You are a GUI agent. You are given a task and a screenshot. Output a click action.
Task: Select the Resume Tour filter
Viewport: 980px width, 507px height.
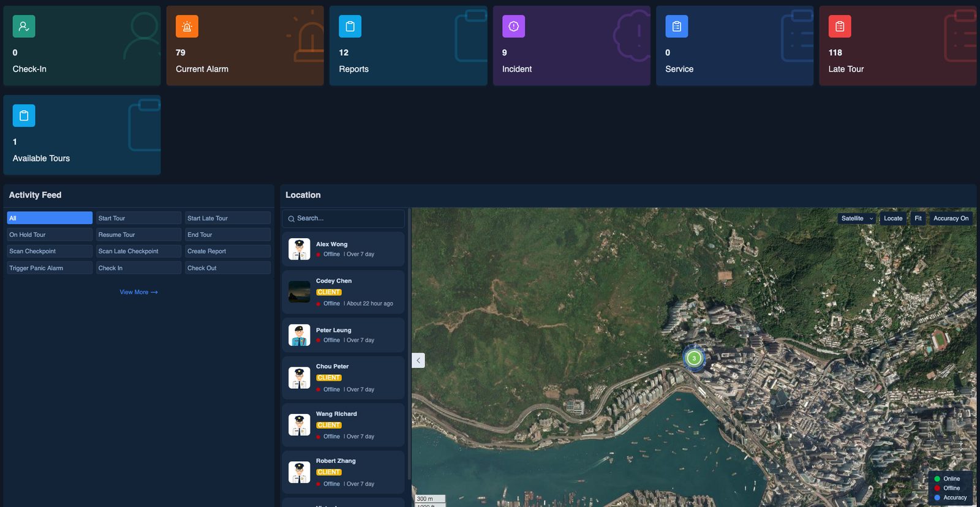pos(138,235)
